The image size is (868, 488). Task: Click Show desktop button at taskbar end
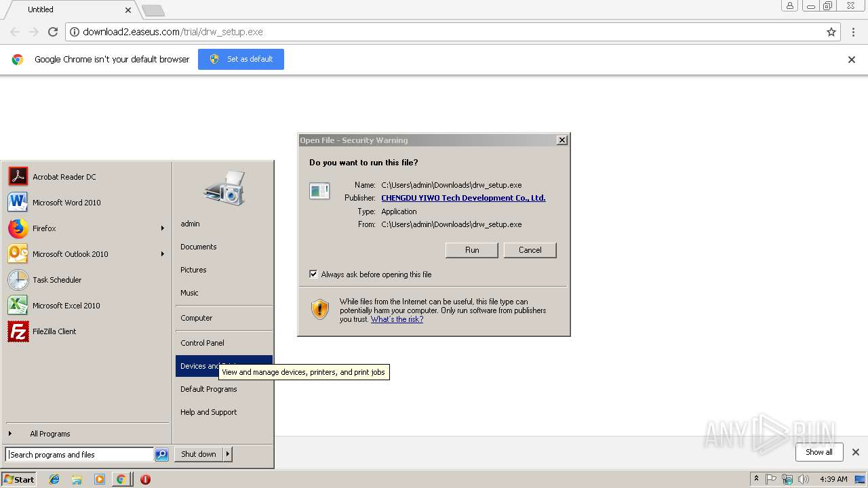pyautogui.click(x=861, y=479)
